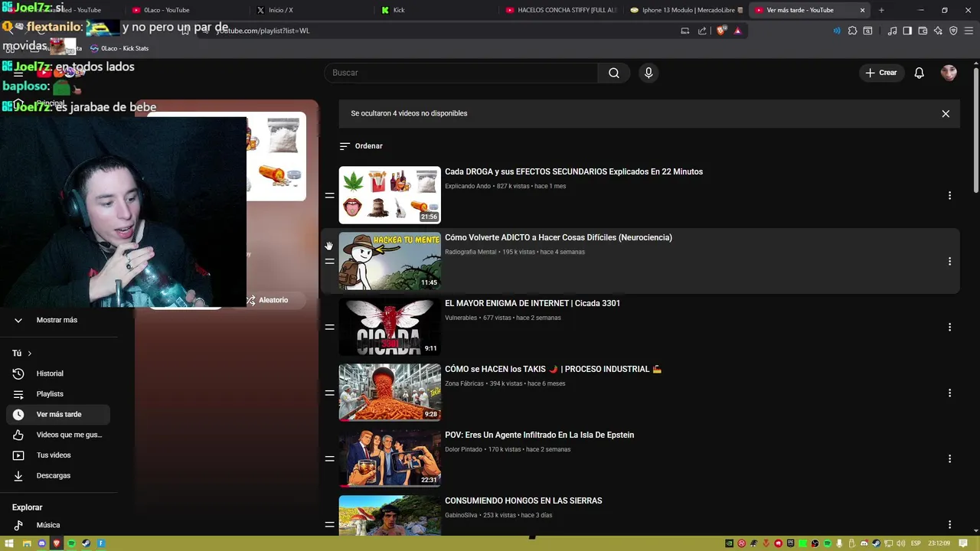The height and width of the screenshot is (551, 980).
Task: Open options for Cicada 3301 video
Action: pyautogui.click(x=949, y=327)
